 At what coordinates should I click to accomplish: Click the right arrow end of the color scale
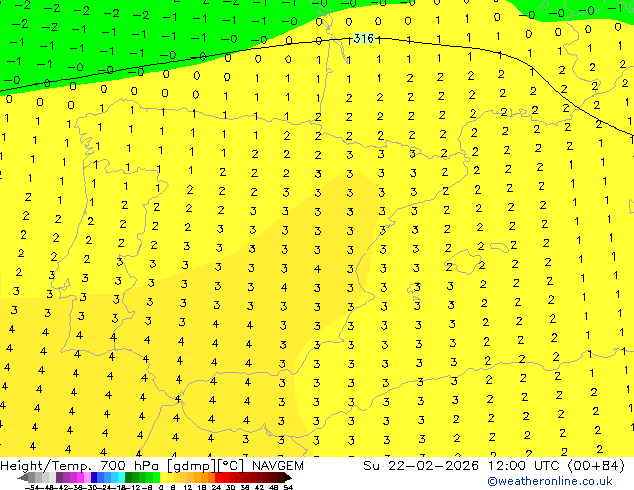pos(288,477)
